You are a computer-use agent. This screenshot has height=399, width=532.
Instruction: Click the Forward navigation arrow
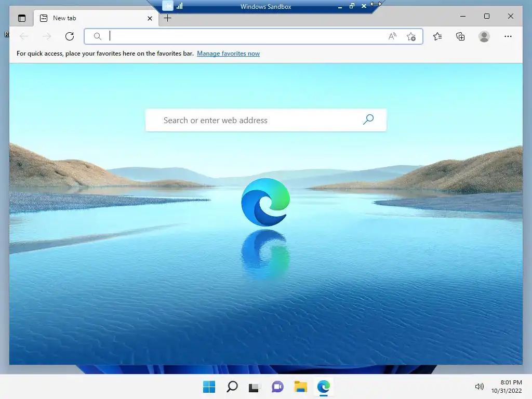pyautogui.click(x=47, y=36)
